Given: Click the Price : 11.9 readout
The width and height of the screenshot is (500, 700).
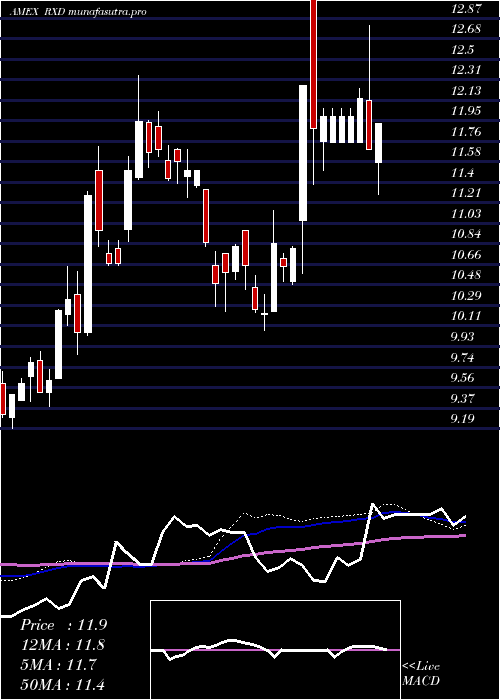Looking at the screenshot, I should click(63, 625).
